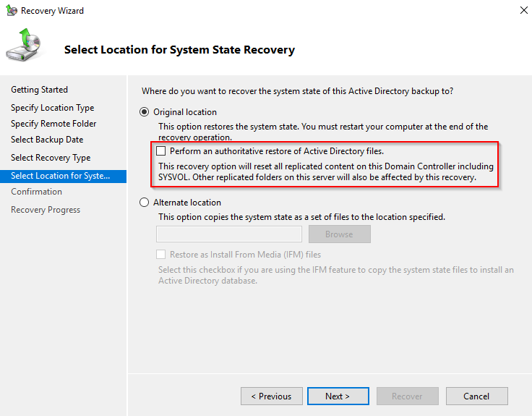Go back with the Previous button
This screenshot has width=532, height=416.
271,396
